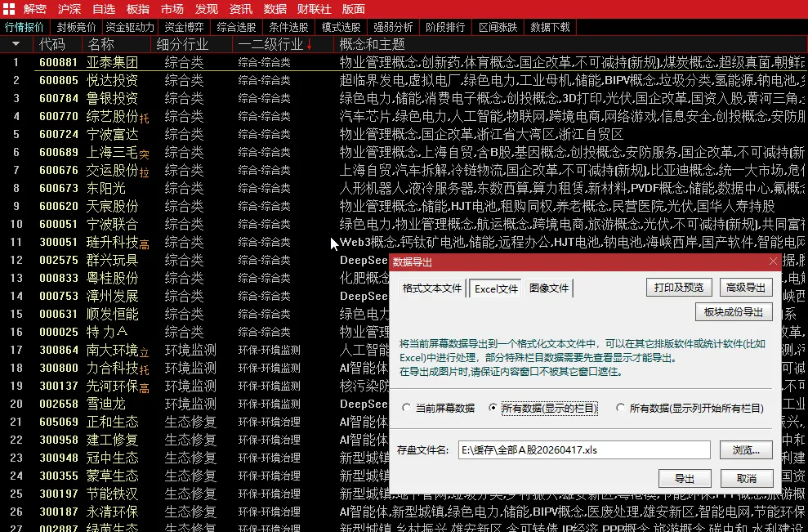Select stock code 600784
Image resolution: width=808 pixels, height=532 pixels.
(x=59, y=98)
